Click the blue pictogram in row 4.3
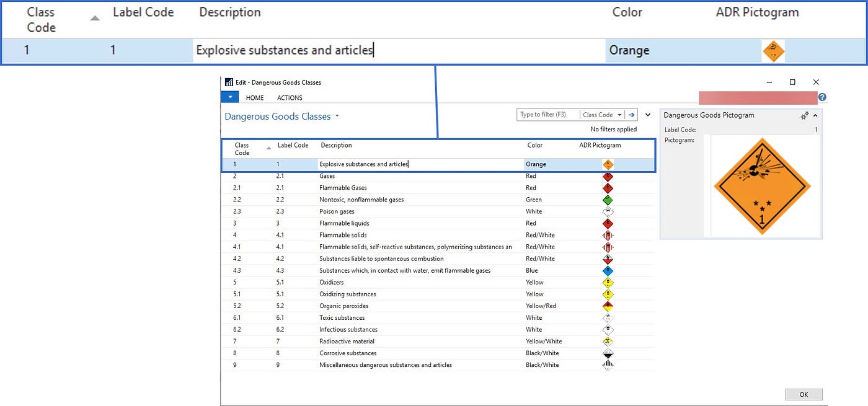 coord(608,270)
